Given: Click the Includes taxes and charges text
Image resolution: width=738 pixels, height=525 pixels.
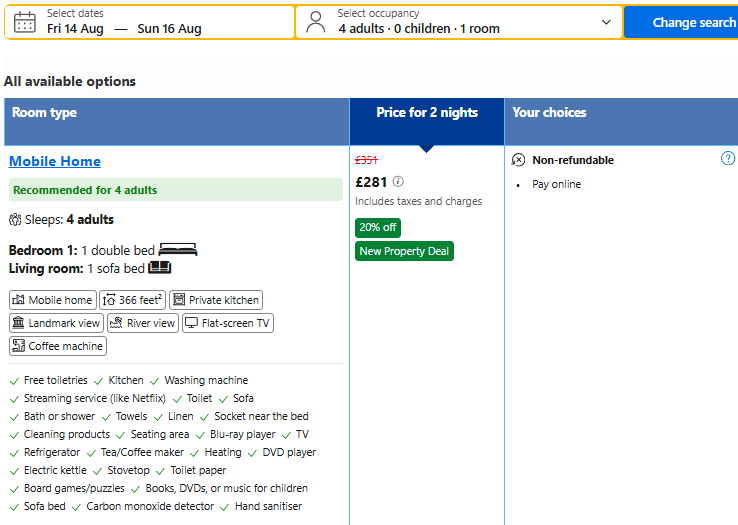Looking at the screenshot, I should [419, 201].
